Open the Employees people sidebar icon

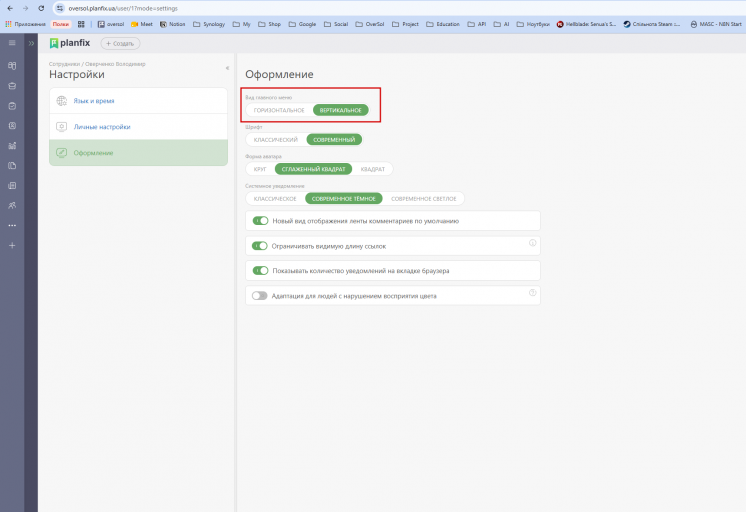click(12, 206)
